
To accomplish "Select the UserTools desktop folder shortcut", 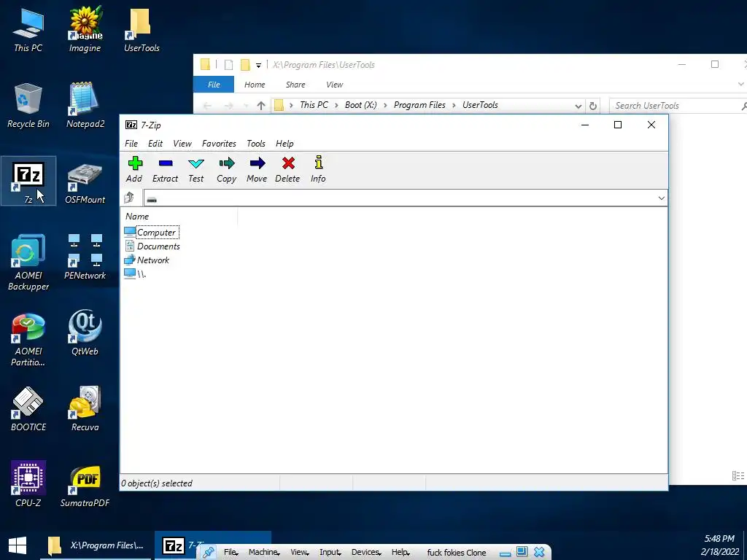I will 142,29.
